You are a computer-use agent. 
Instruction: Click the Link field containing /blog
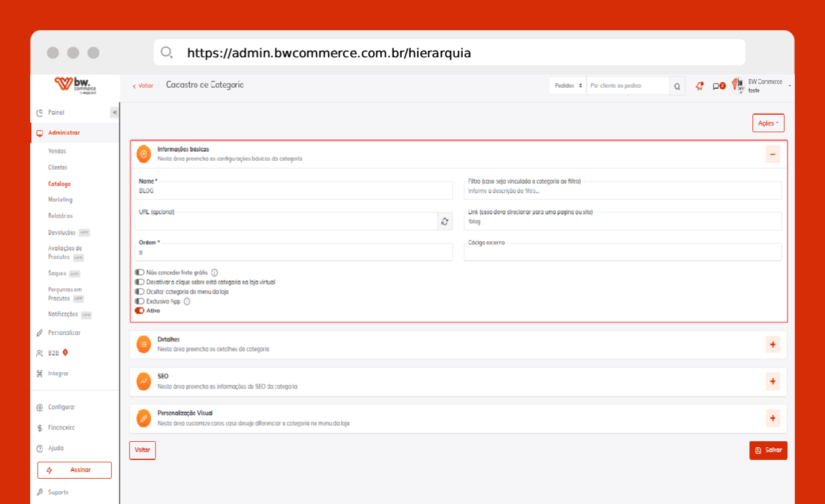click(x=623, y=221)
